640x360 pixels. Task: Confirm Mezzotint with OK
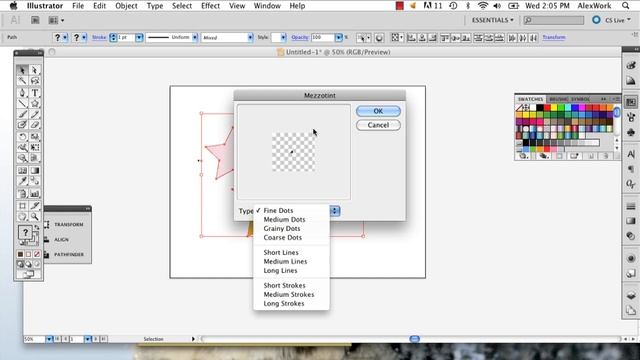click(x=378, y=111)
